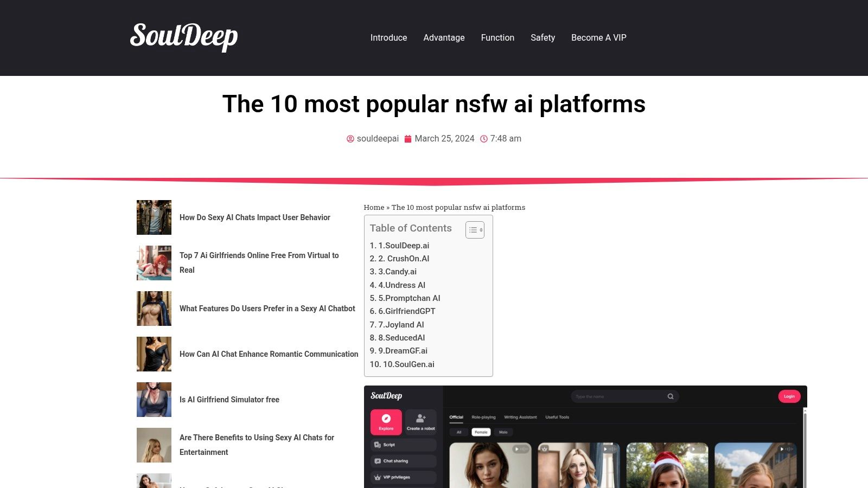Screen dimensions: 868x488
Task: Open 'Top 7 Ai Girlfriends Online Free' article
Action: point(259,262)
